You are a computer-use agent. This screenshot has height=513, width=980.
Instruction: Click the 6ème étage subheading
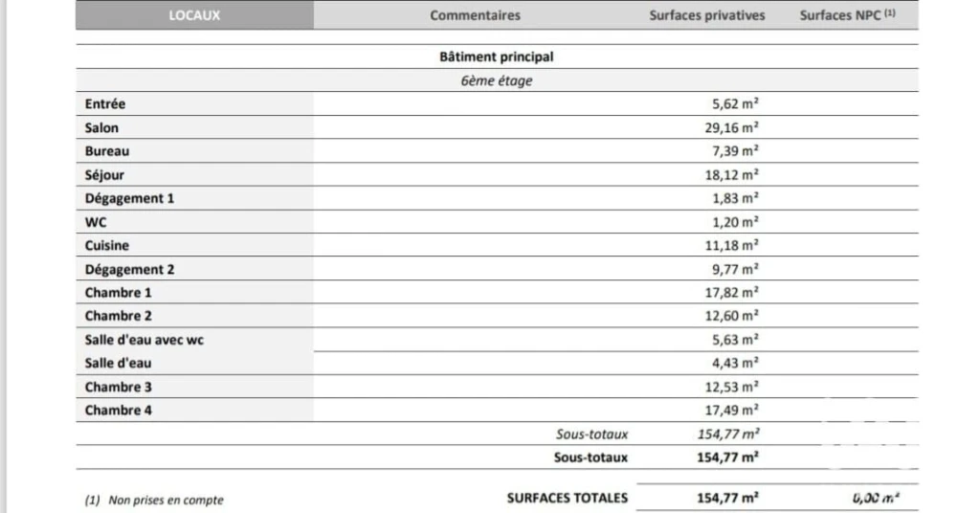click(x=497, y=80)
